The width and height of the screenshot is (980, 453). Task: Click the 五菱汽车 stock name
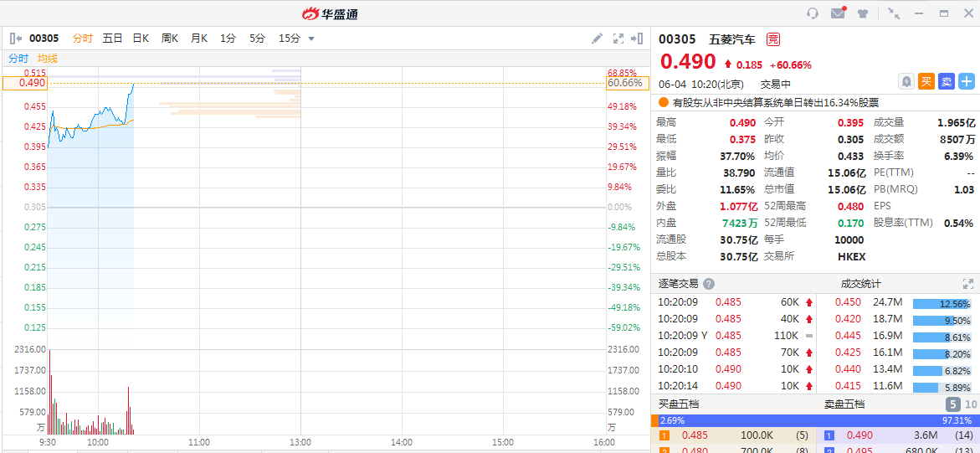[732, 39]
